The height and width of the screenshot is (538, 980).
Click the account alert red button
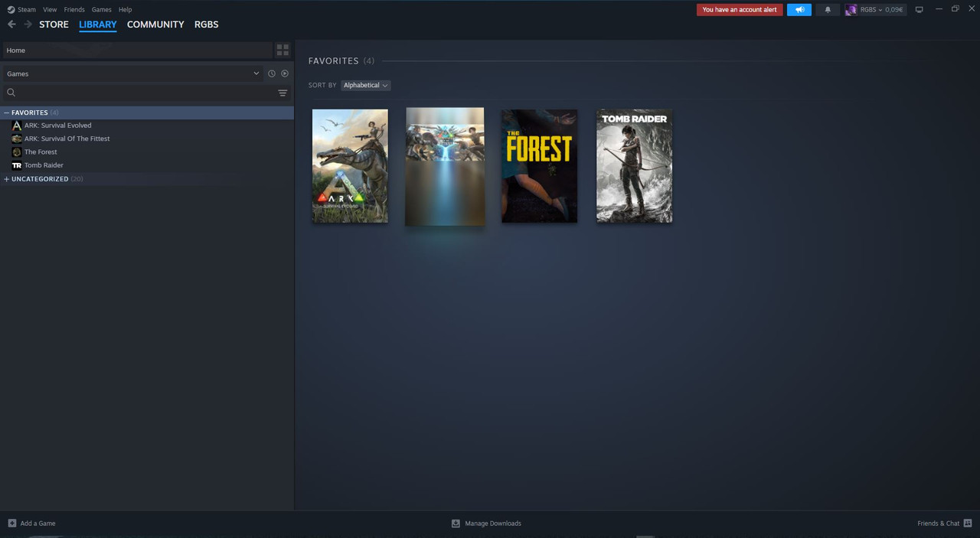tap(740, 10)
